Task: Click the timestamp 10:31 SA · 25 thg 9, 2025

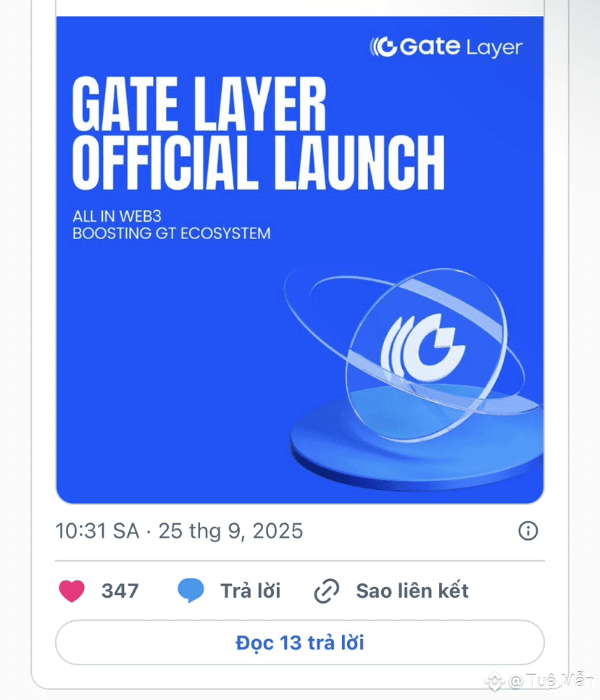Action: click(x=179, y=531)
